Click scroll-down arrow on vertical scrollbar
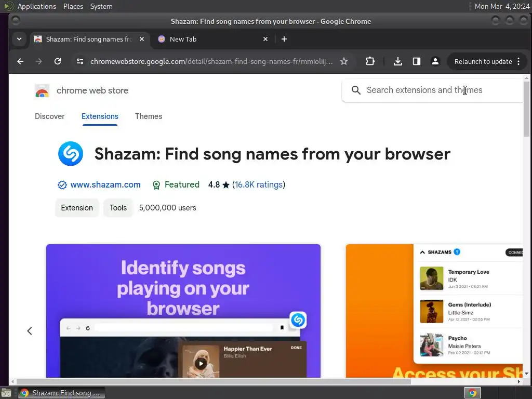The height and width of the screenshot is (399, 532). (526, 374)
